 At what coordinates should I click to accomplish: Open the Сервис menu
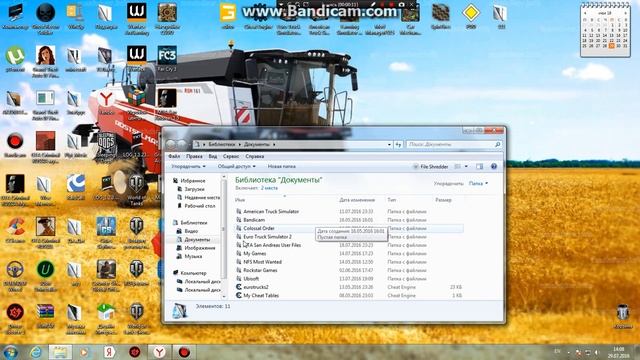[x=231, y=156]
